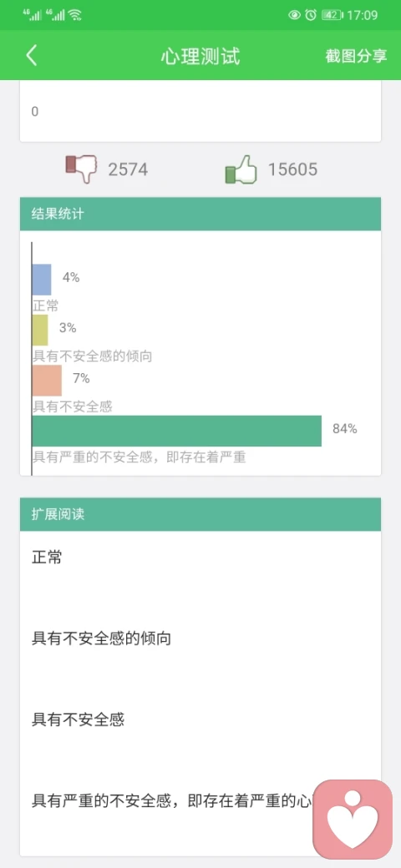Image resolution: width=401 pixels, height=868 pixels.
Task: Tap the thumbs-down dislike icon
Action: (81, 169)
